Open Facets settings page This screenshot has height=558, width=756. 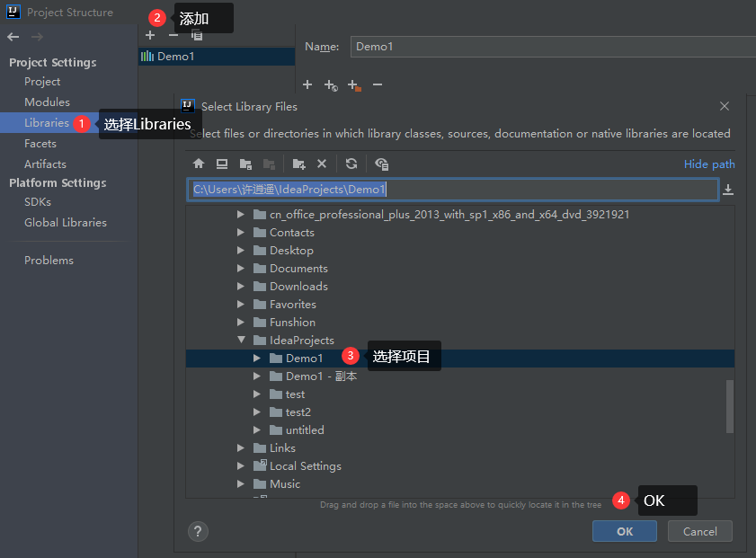point(40,144)
